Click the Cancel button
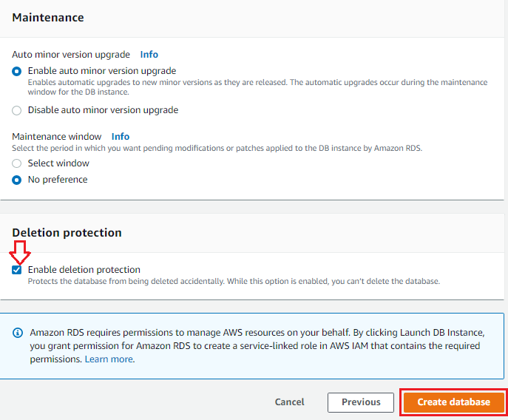 click(x=289, y=402)
